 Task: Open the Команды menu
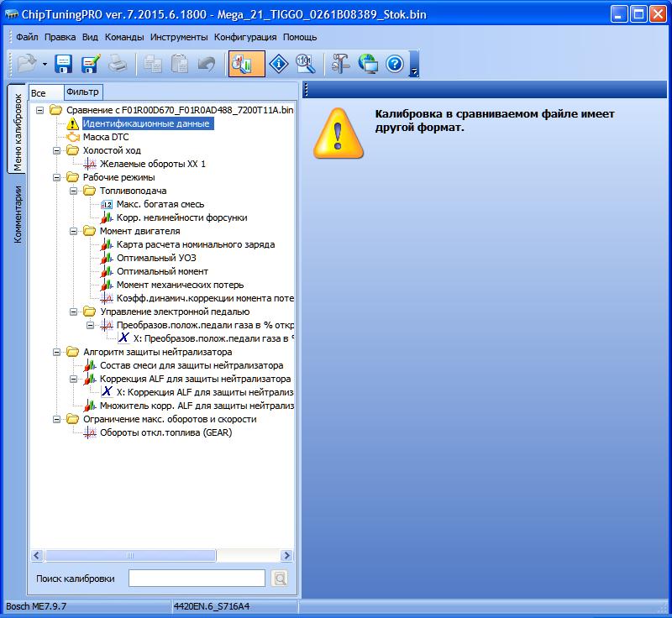tap(124, 37)
